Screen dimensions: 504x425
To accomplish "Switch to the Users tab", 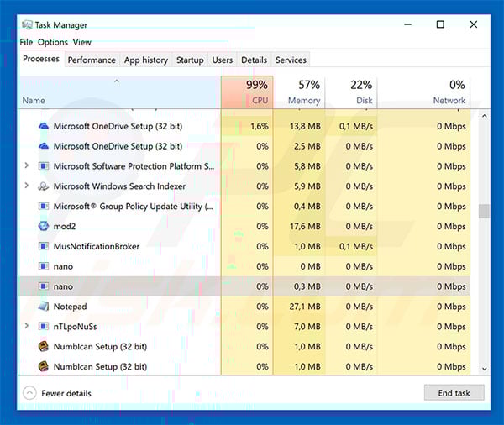I will (x=222, y=60).
